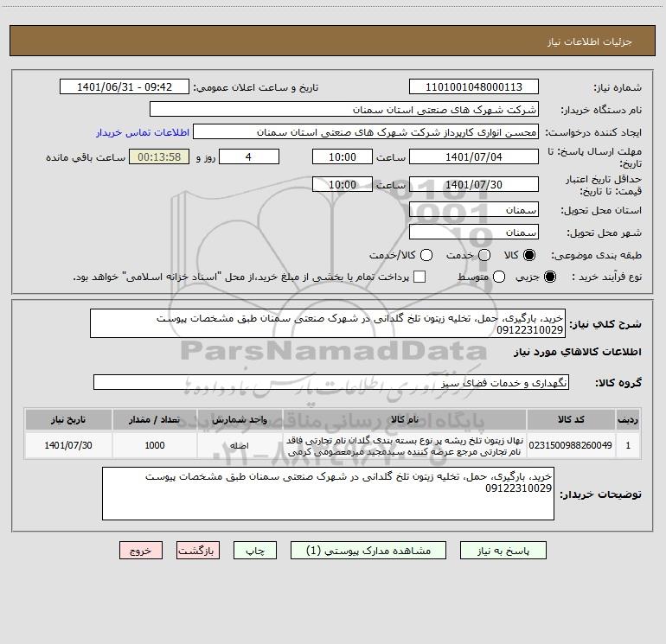Click the نام دستگاه خریدار field
The width and height of the screenshot is (666, 644).
[344, 109]
